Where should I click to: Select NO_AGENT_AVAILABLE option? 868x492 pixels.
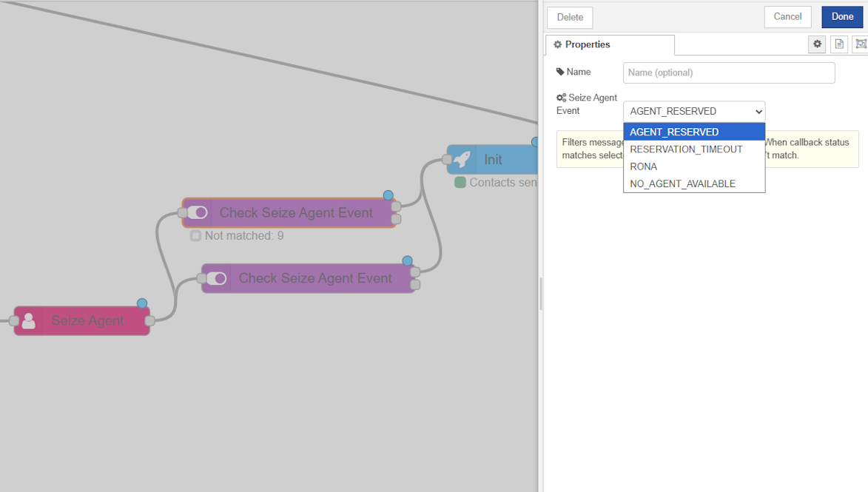point(682,183)
